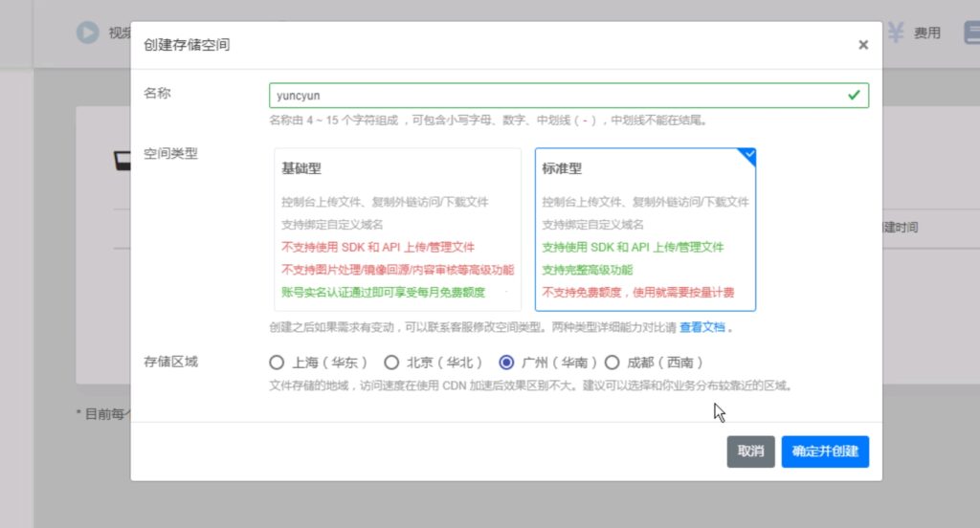Click the 存储区域 label

coord(170,362)
